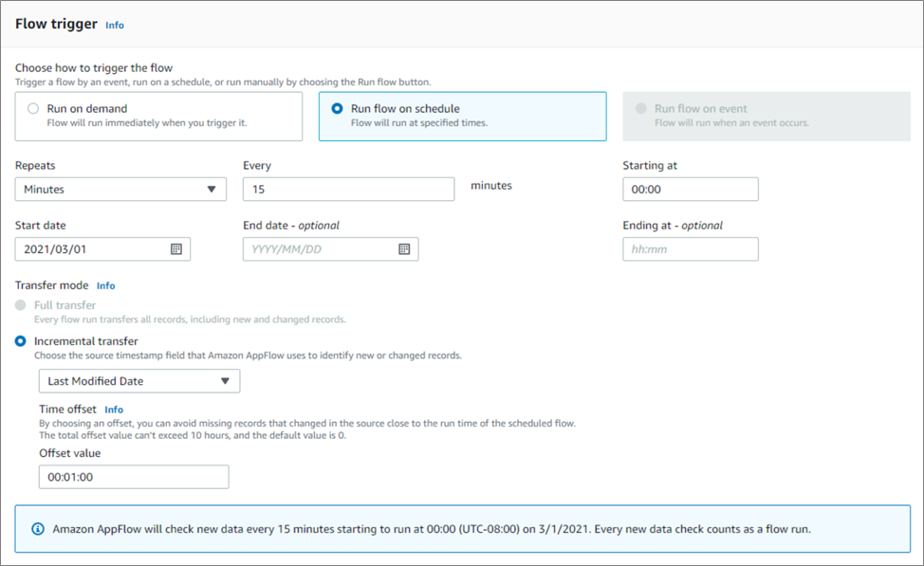Select the Run flow on event option
The image size is (924, 566).
[767, 116]
